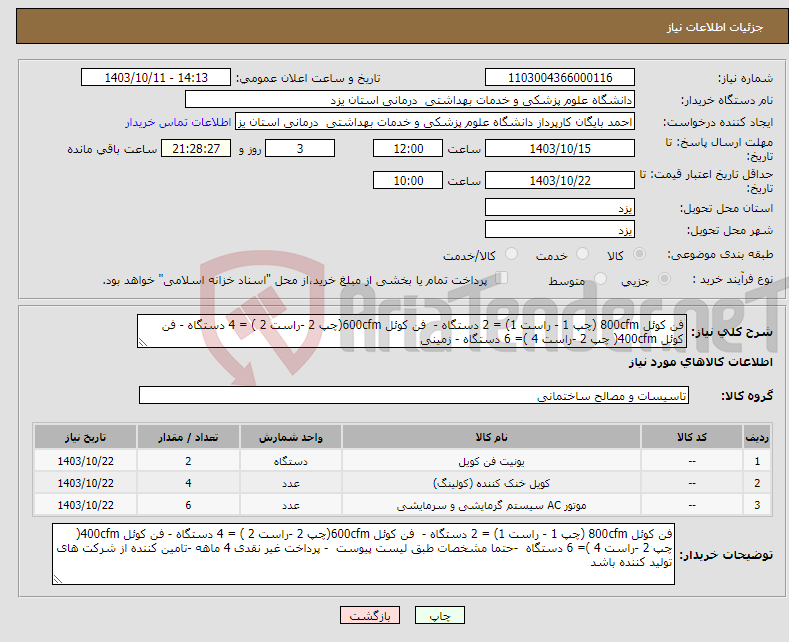Click the کد کالا column header
Screen dimensions: 789x642
coord(692,437)
